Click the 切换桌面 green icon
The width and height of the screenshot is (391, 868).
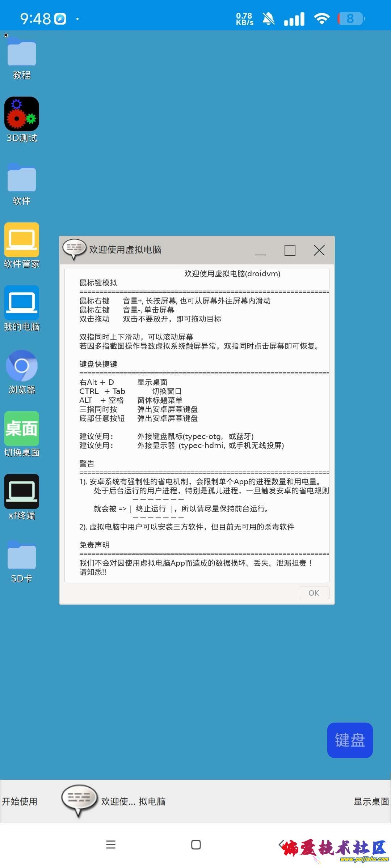pos(22,429)
